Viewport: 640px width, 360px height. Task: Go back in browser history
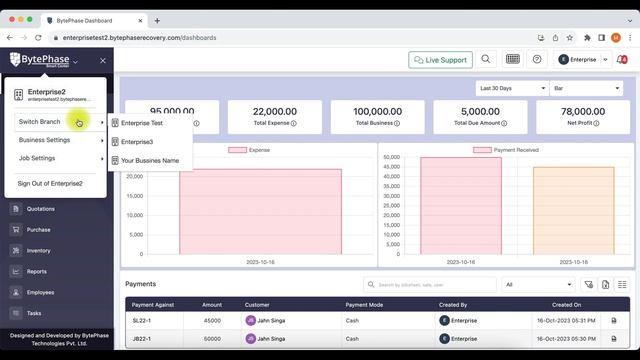click(10, 38)
